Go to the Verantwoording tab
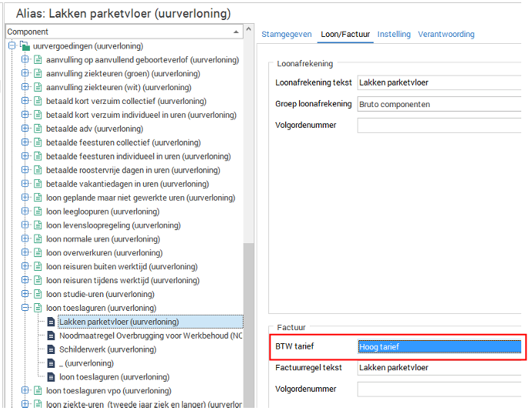Screen dimensions: 532x414 [446, 35]
